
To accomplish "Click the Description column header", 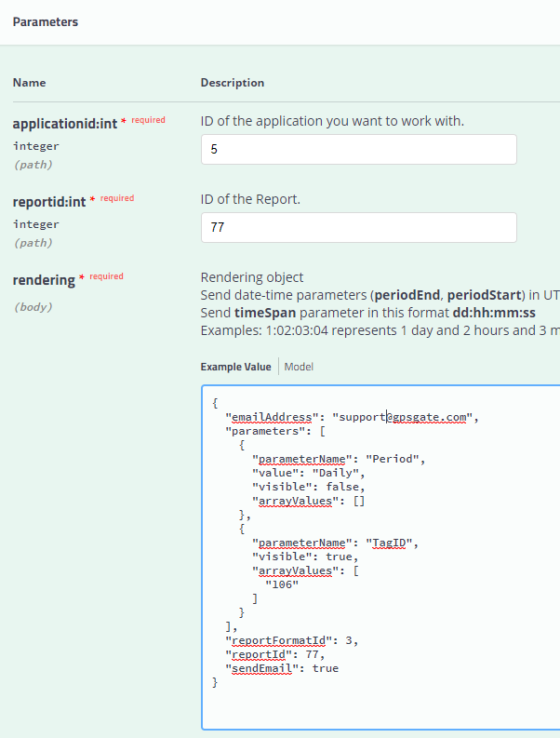I will (233, 83).
